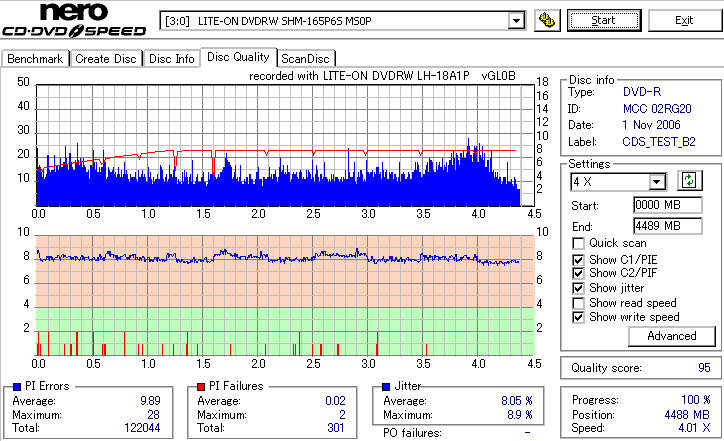Click the Nero CD-DVD Speed logo

[x=74, y=20]
